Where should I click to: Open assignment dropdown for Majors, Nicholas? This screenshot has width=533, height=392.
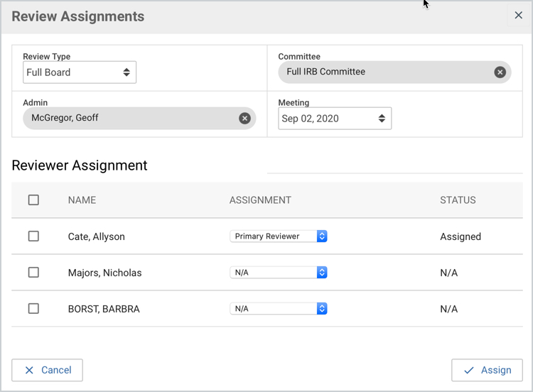coord(278,273)
